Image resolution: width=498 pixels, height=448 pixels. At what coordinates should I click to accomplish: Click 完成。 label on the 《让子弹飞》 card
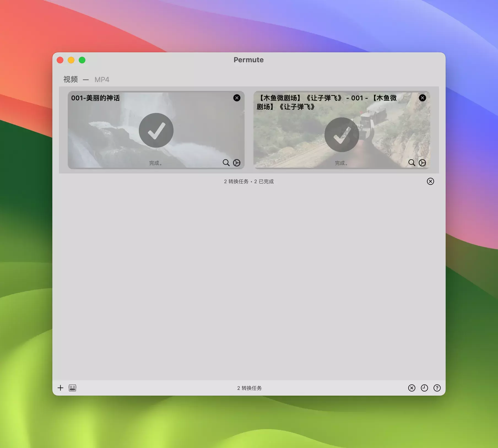point(341,163)
